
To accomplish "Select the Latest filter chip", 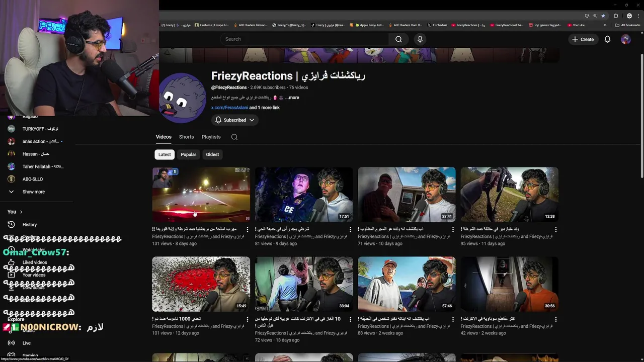I will [165, 154].
